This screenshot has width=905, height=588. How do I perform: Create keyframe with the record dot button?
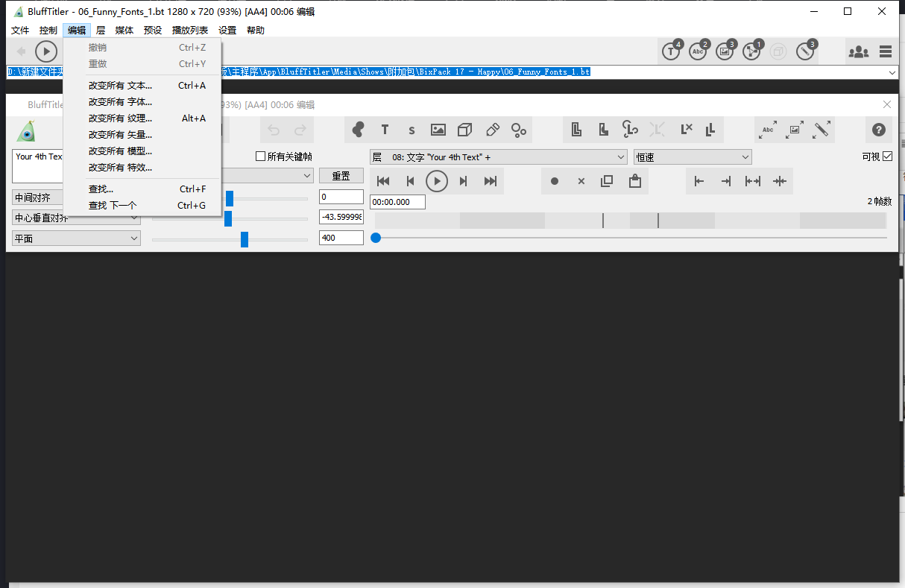tap(555, 181)
